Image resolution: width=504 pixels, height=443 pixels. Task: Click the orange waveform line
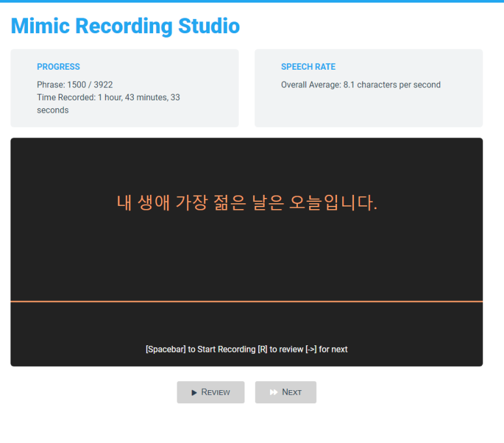tap(246, 302)
